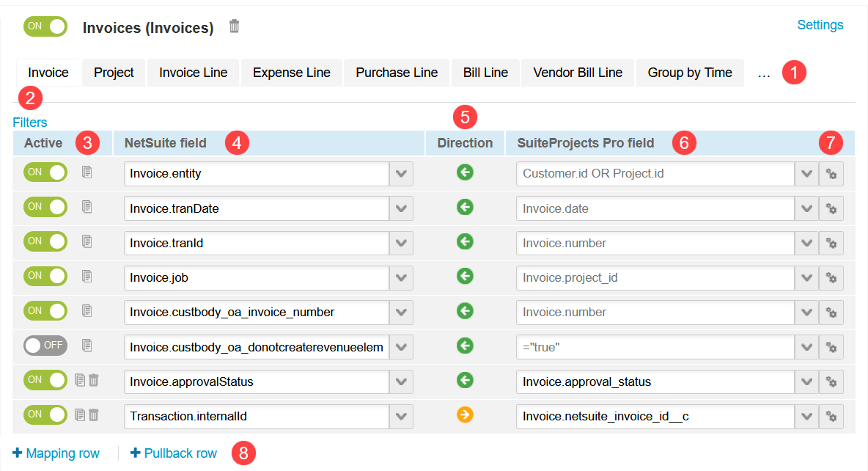Copy the Invoice.tranId mapping row

(x=87, y=241)
